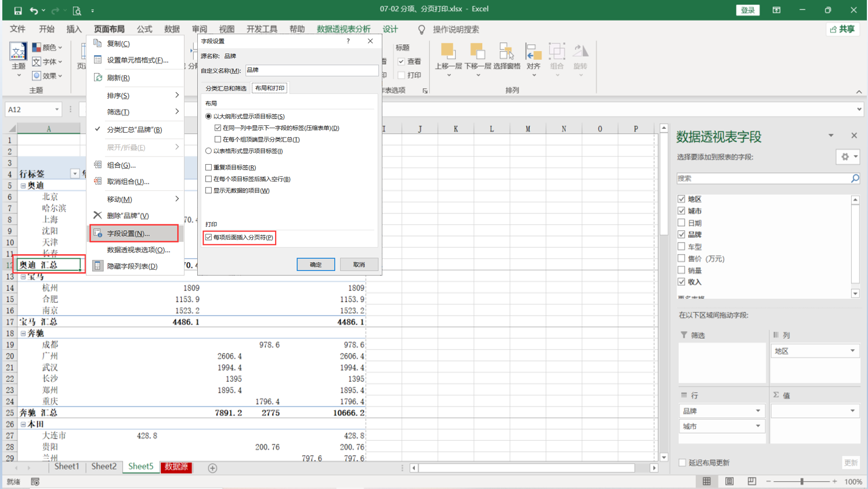Viewport: 868px width, 489px height.
Task: Close the PivotTable Fields pane
Action: pyautogui.click(x=854, y=136)
